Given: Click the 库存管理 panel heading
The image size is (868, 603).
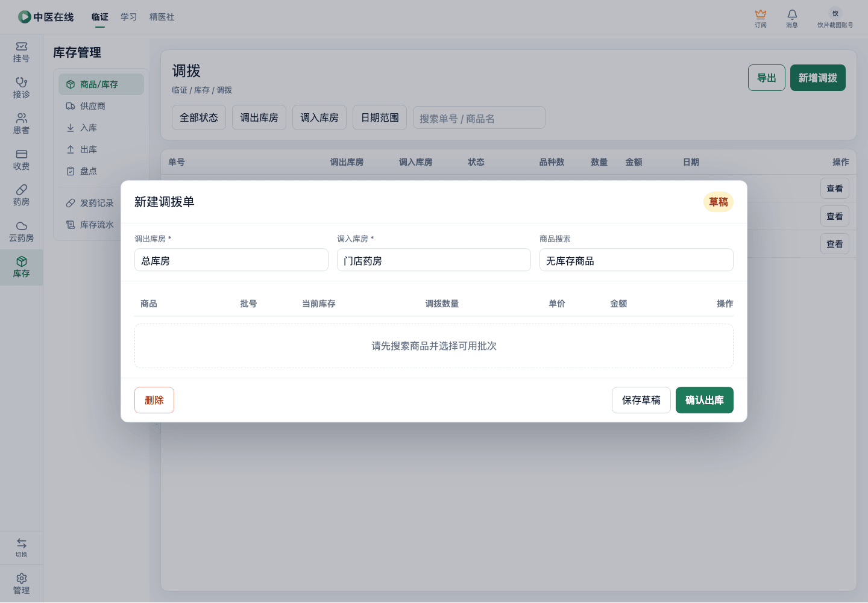Looking at the screenshot, I should point(77,52).
